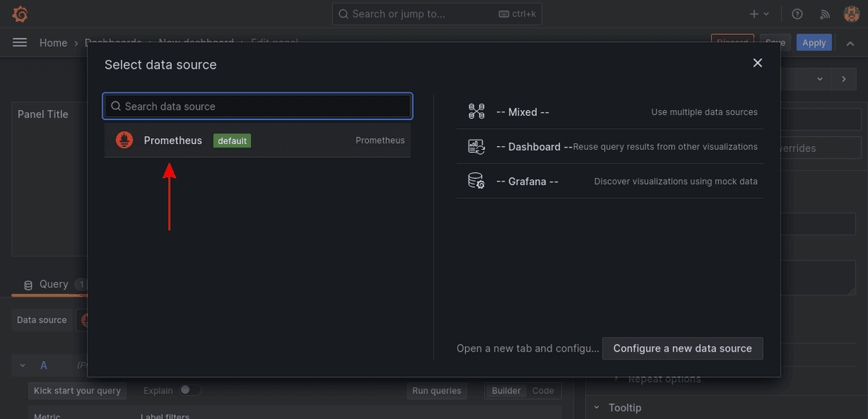Click the Grafana logo icon
The height and width of the screenshot is (419, 868).
(x=20, y=14)
